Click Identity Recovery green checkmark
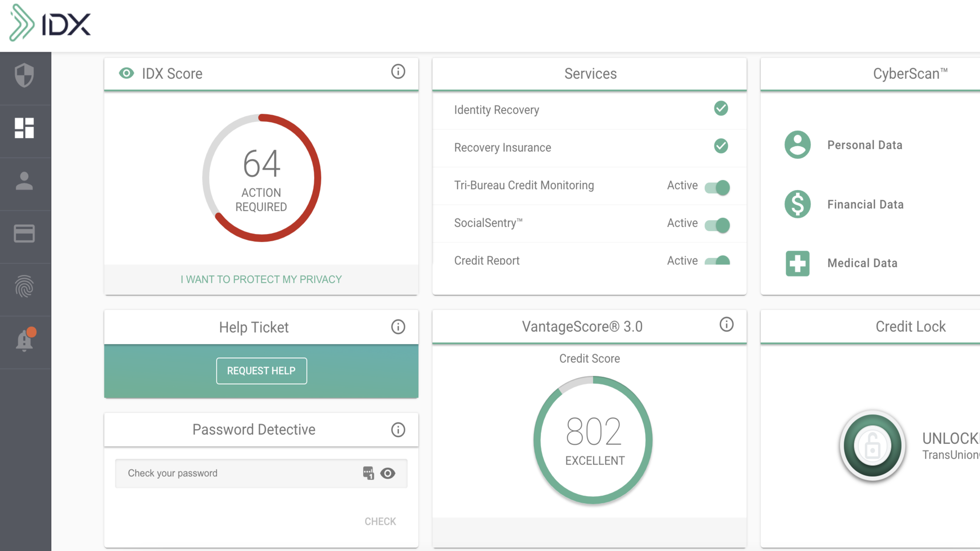Screen dimensions: 980x551 click(721, 108)
